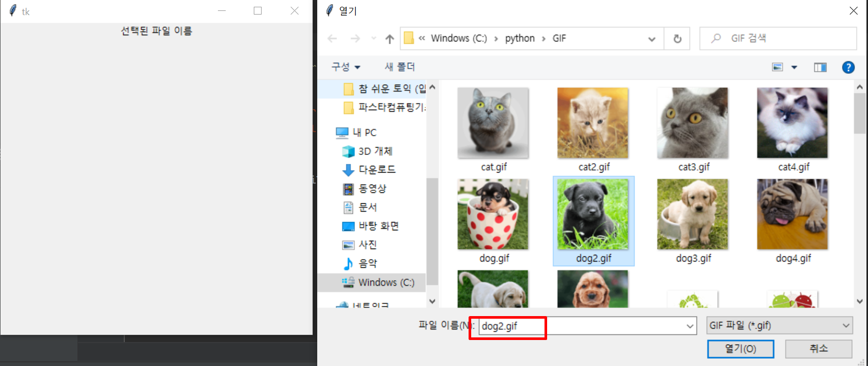Click sidebar scroll up arrow
This screenshot has height=366, width=868.
click(432, 87)
